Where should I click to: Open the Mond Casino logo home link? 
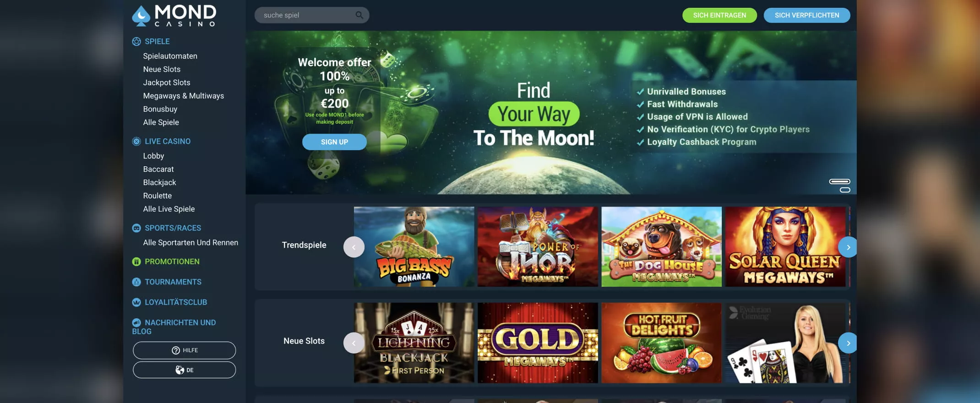tap(174, 16)
